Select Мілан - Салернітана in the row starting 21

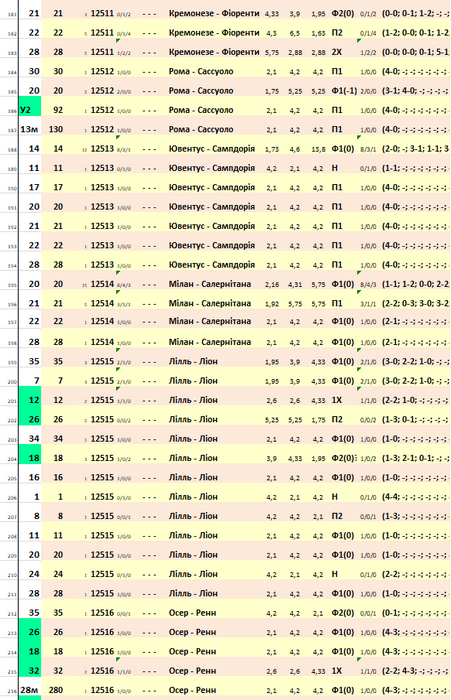(x=210, y=303)
